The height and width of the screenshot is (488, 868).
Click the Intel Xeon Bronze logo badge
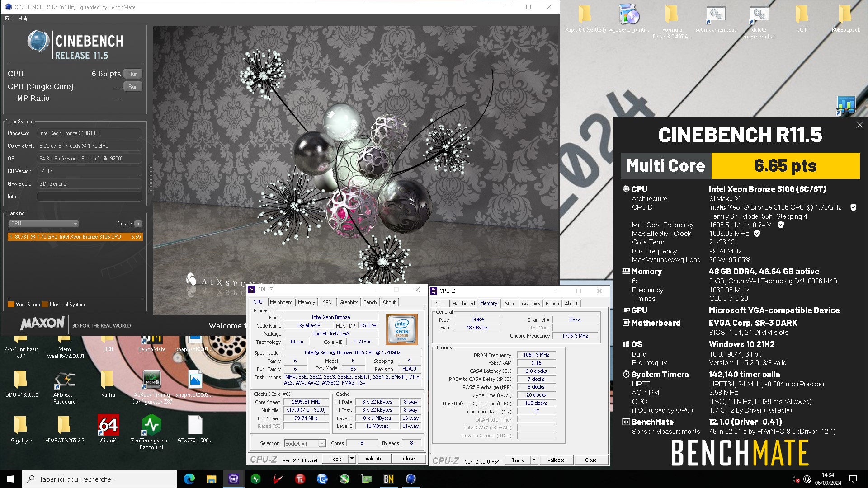click(x=402, y=330)
